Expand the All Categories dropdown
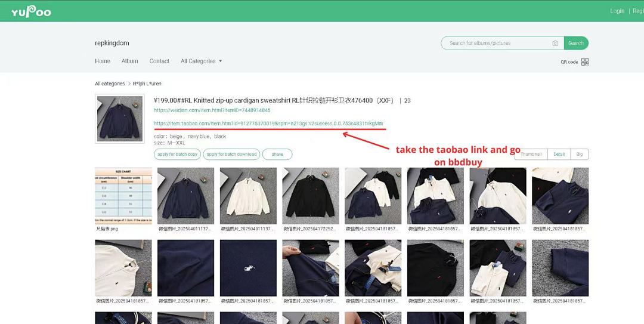The image size is (644, 324). 202,61
